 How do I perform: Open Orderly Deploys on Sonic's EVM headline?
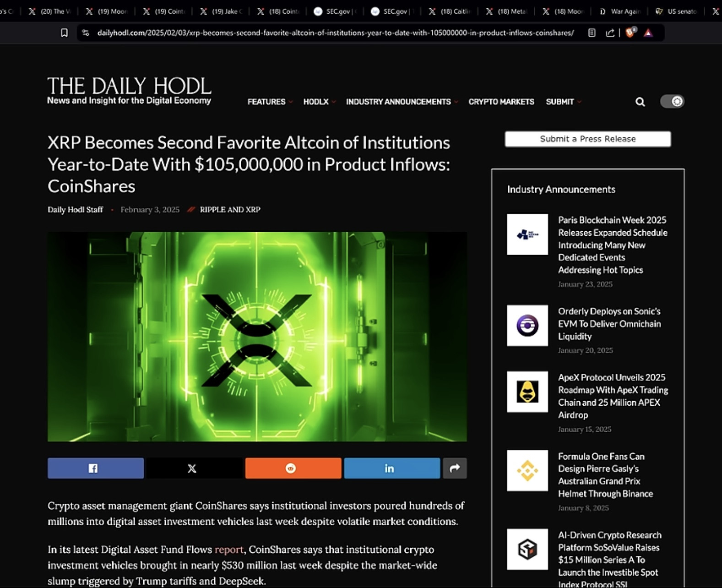coord(609,324)
